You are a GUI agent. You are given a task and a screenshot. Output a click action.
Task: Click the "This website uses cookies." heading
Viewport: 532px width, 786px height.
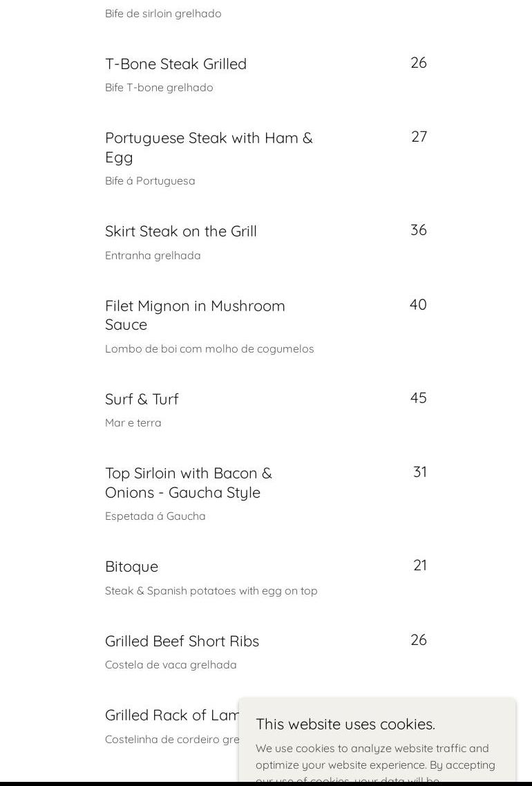pyautogui.click(x=345, y=724)
